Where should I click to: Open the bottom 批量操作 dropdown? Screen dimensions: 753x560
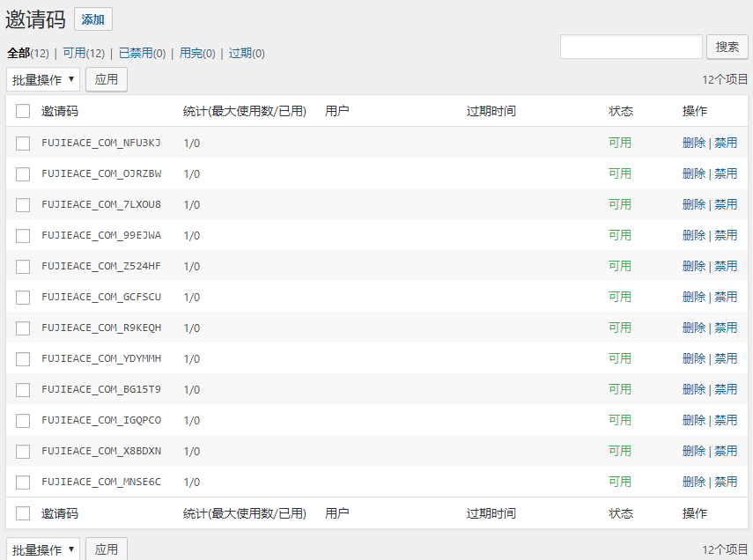pos(43,549)
